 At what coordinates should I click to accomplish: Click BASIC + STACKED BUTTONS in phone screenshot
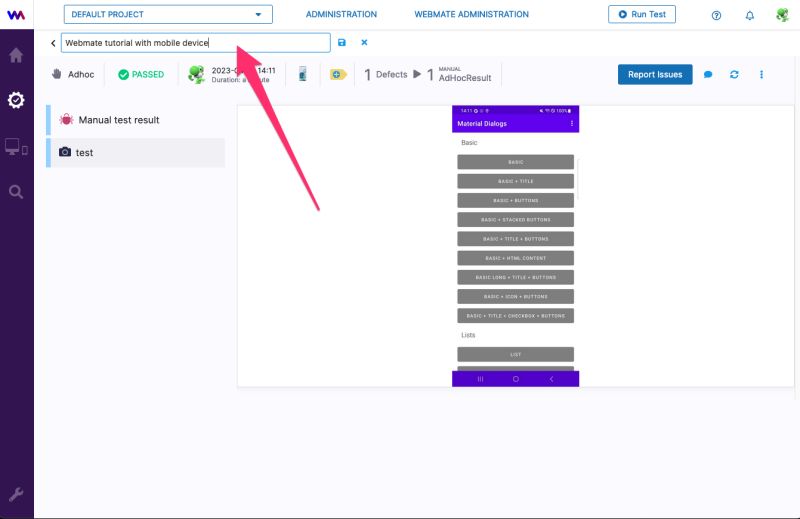515,219
